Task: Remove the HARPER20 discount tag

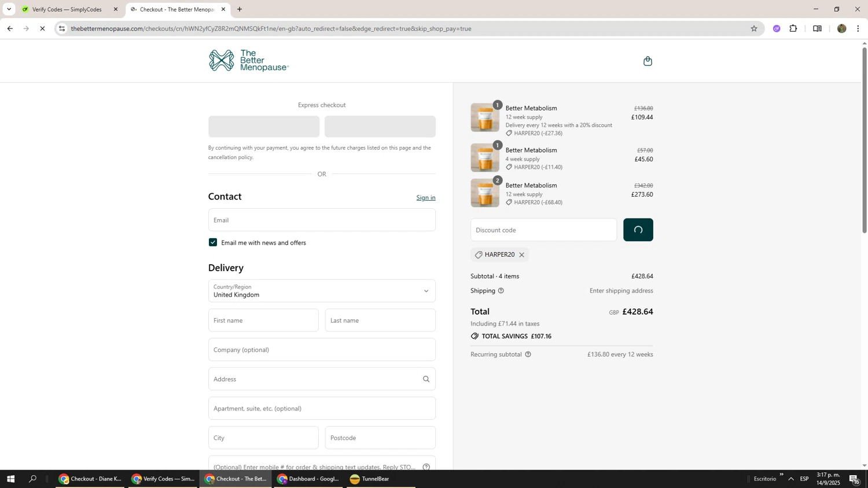Action: pos(521,255)
